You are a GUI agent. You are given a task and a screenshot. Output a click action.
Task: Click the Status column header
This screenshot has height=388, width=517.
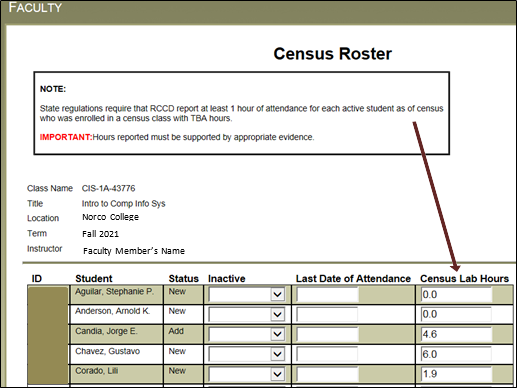pyautogui.click(x=183, y=278)
